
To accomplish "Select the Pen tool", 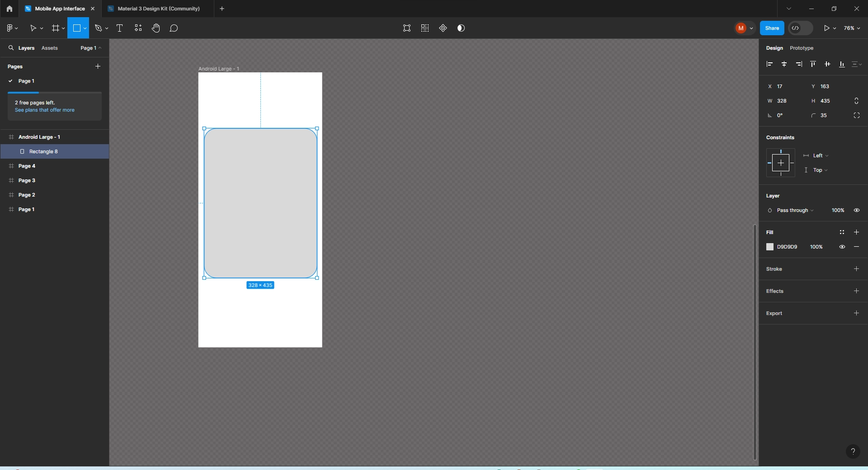I will click(x=99, y=28).
